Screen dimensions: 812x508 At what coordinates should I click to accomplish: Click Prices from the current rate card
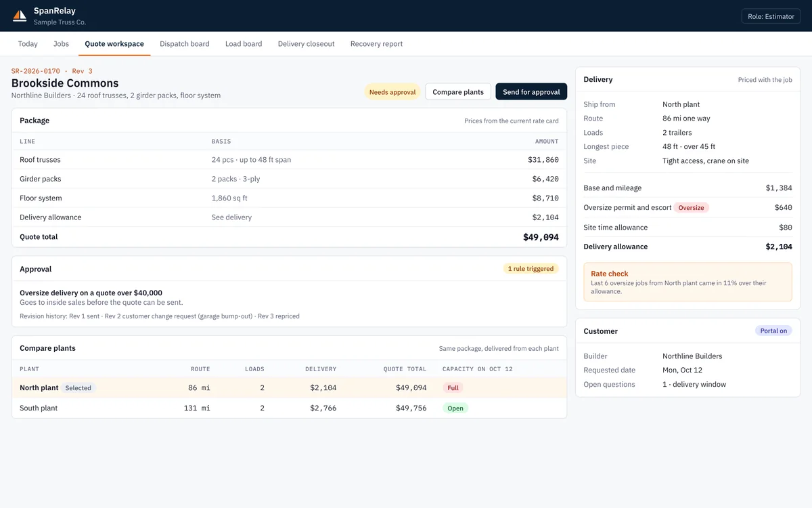tap(512, 121)
